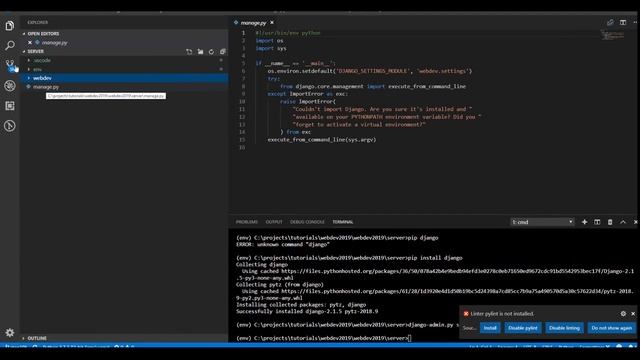This screenshot has height=360, width=640.
Task: Switch to the Problems panel tab
Action: 247,222
